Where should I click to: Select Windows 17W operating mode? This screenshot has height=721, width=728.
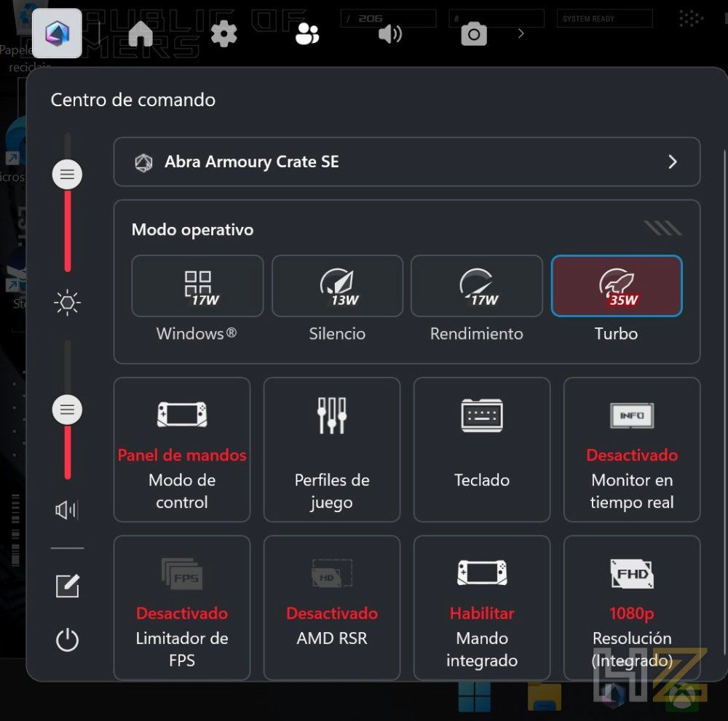[x=197, y=286]
